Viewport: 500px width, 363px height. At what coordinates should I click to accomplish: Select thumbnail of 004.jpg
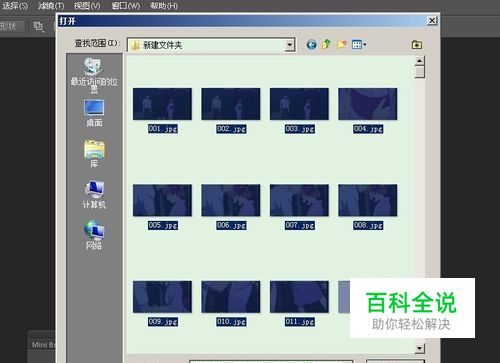[368, 104]
